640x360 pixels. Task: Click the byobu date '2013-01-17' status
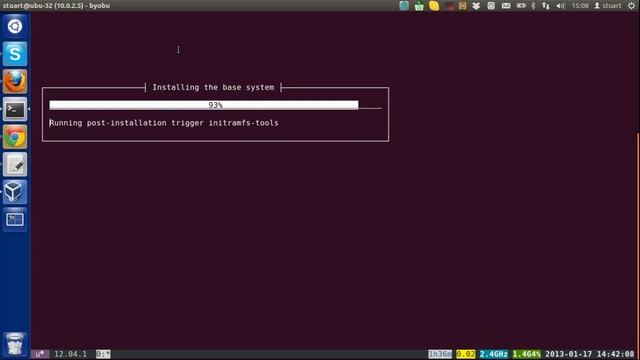(569, 354)
